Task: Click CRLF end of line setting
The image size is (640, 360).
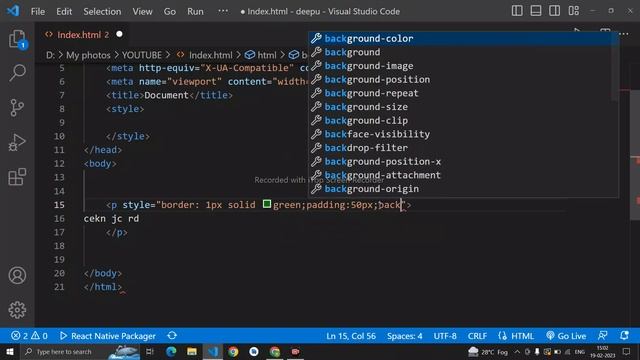Action: tap(477, 336)
